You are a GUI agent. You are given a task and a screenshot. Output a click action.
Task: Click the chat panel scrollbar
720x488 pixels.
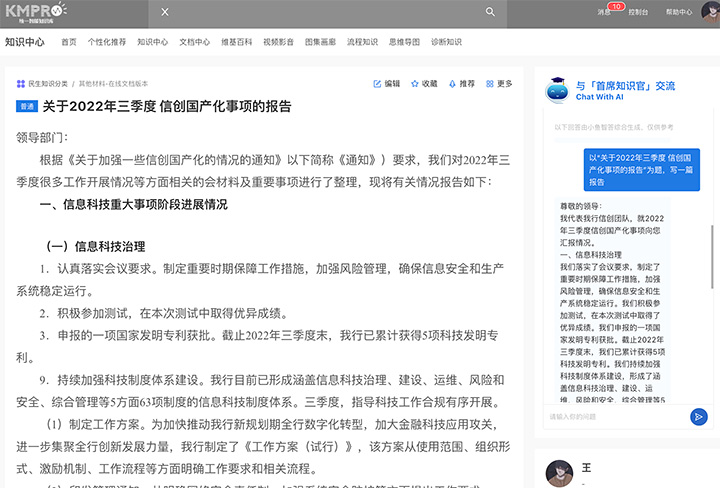click(x=712, y=257)
